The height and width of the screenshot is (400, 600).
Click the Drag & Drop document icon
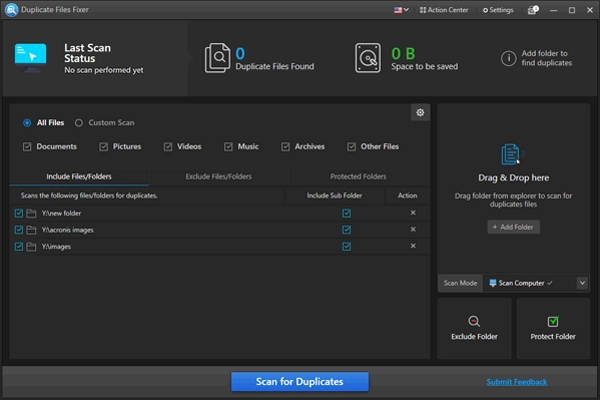512,154
